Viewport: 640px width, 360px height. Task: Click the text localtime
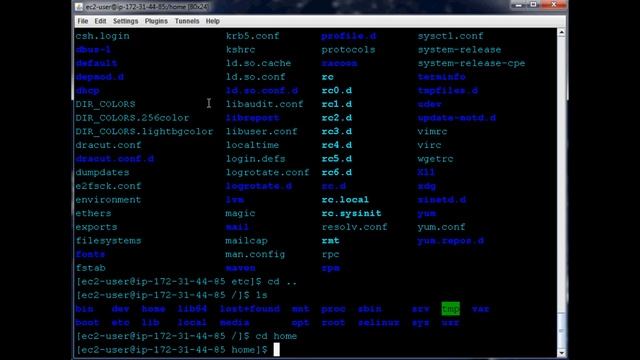click(253, 145)
